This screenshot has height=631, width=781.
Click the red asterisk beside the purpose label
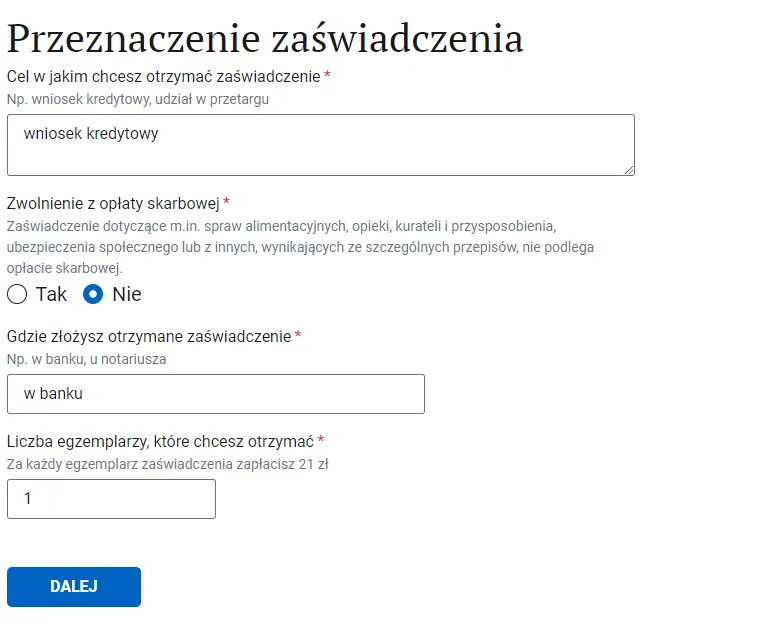(x=327, y=76)
